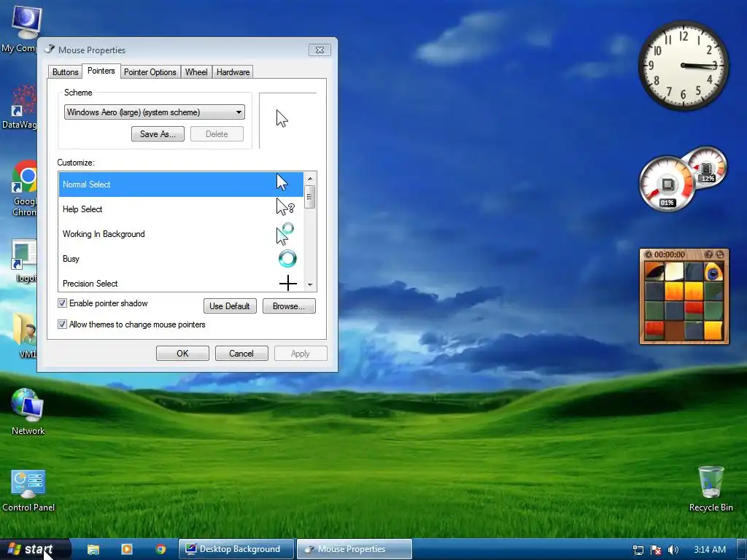Click the network tray icon

click(x=638, y=550)
